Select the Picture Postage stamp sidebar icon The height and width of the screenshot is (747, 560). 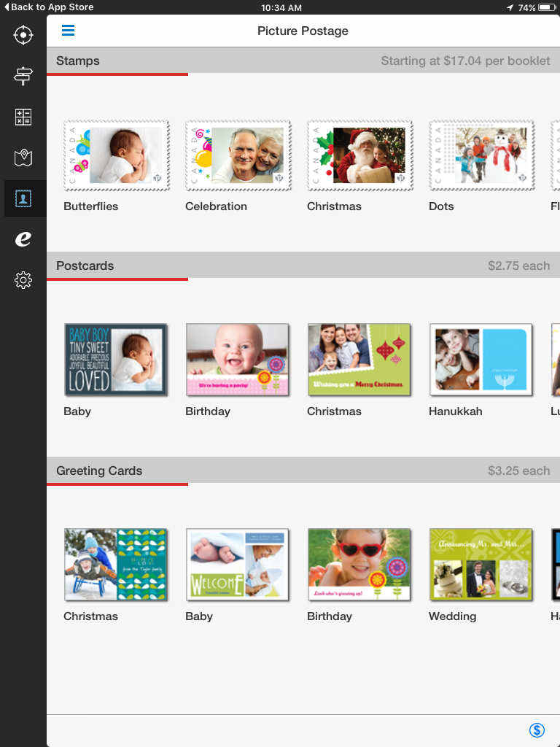pyautogui.click(x=23, y=198)
